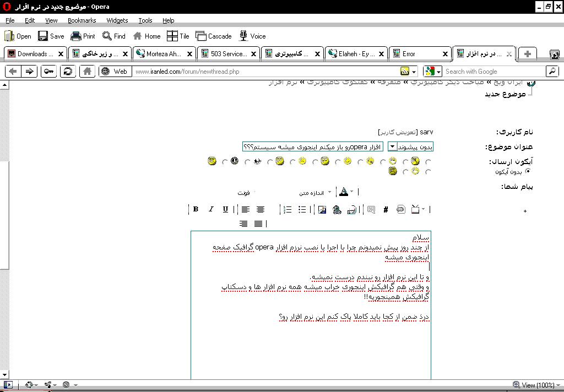This screenshot has height=392, width=564.
Task: Open the 'بدون پیشوند' prefix dropdown
Action: click(392, 146)
